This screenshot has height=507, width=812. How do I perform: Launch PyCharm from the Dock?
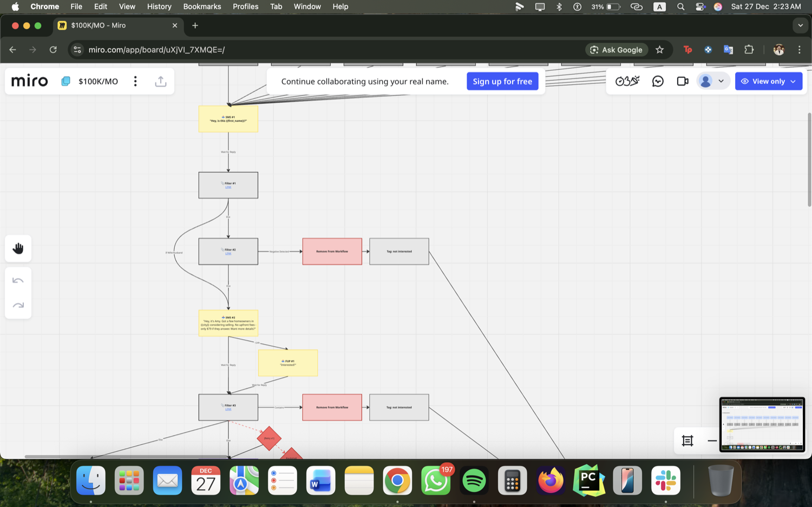[x=589, y=480]
